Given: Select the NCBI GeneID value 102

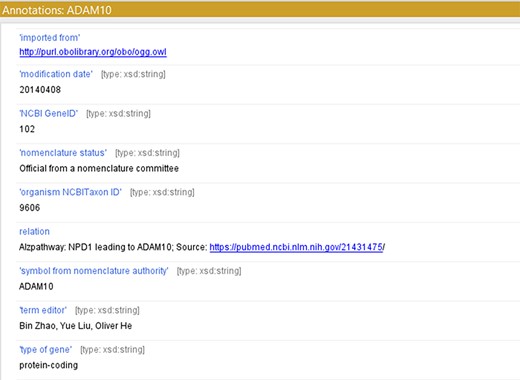Looking at the screenshot, I should (27, 129).
